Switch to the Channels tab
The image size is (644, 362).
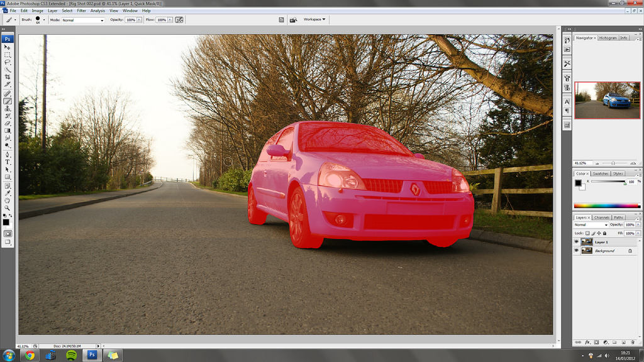click(602, 217)
